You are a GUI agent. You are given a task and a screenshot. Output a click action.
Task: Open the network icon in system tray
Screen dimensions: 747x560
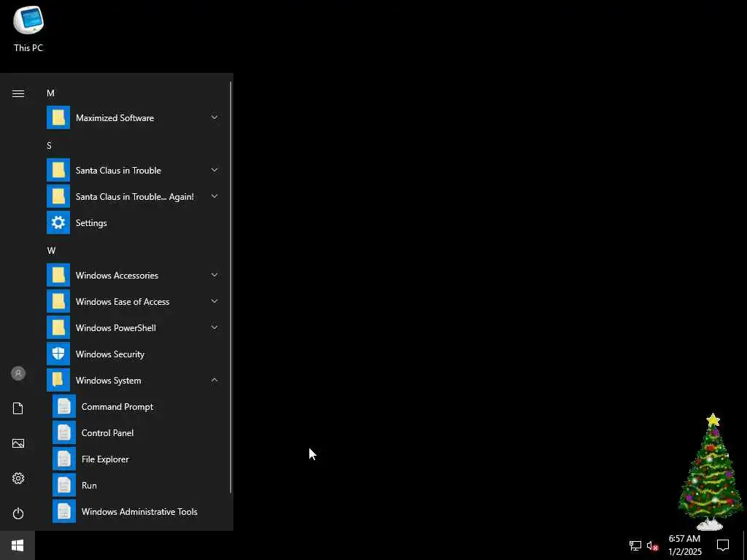pyautogui.click(x=635, y=545)
